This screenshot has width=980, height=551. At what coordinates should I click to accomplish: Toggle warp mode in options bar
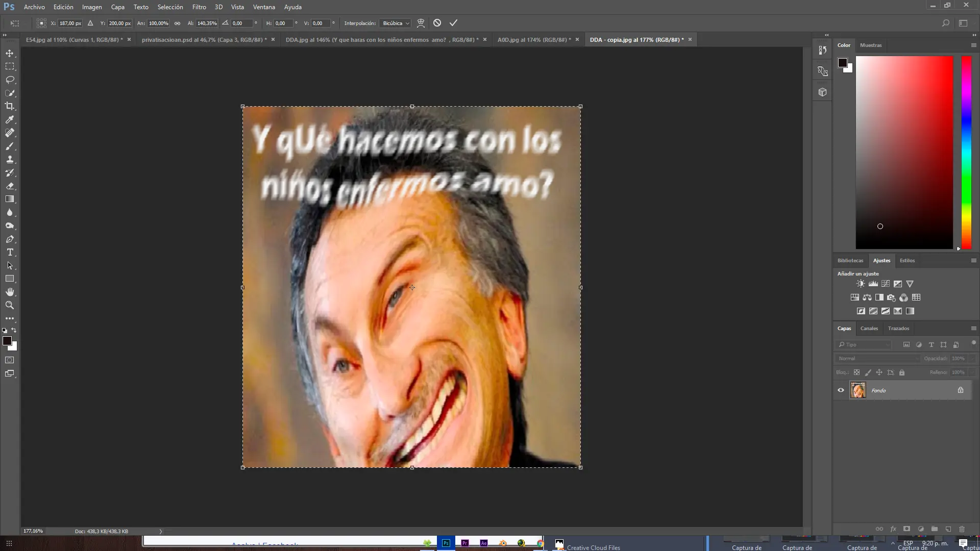tap(421, 23)
